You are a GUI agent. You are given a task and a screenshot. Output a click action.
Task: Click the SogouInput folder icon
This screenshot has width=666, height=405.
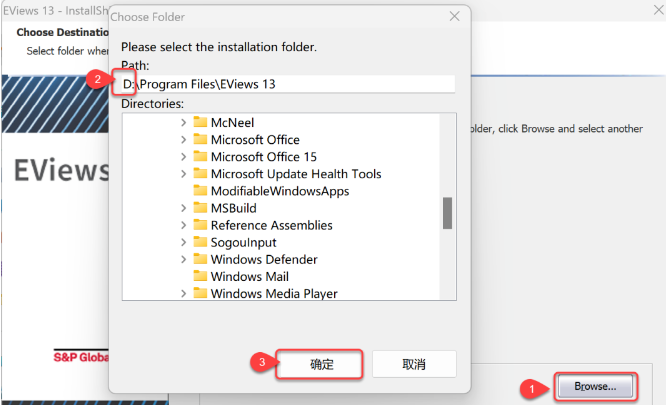click(200, 242)
